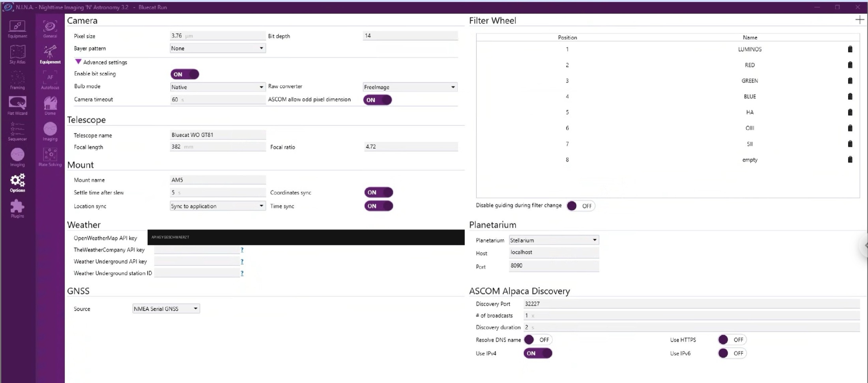Delete the OIII filter
Image resolution: width=868 pixels, height=383 pixels.
850,128
